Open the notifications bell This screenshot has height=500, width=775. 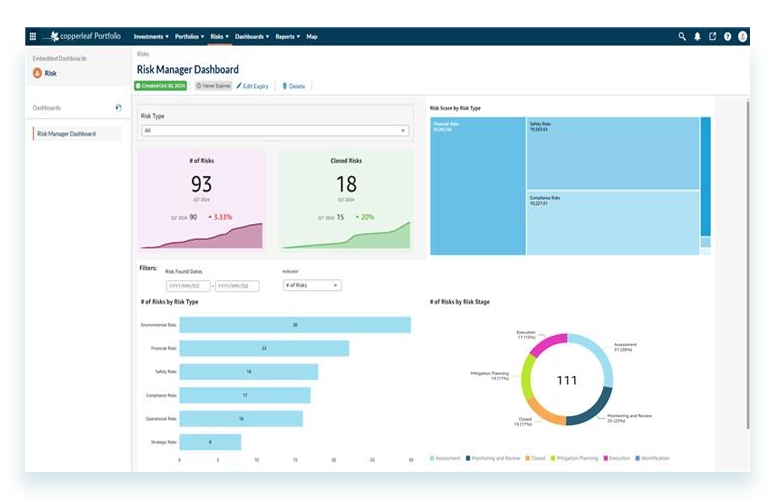697,36
